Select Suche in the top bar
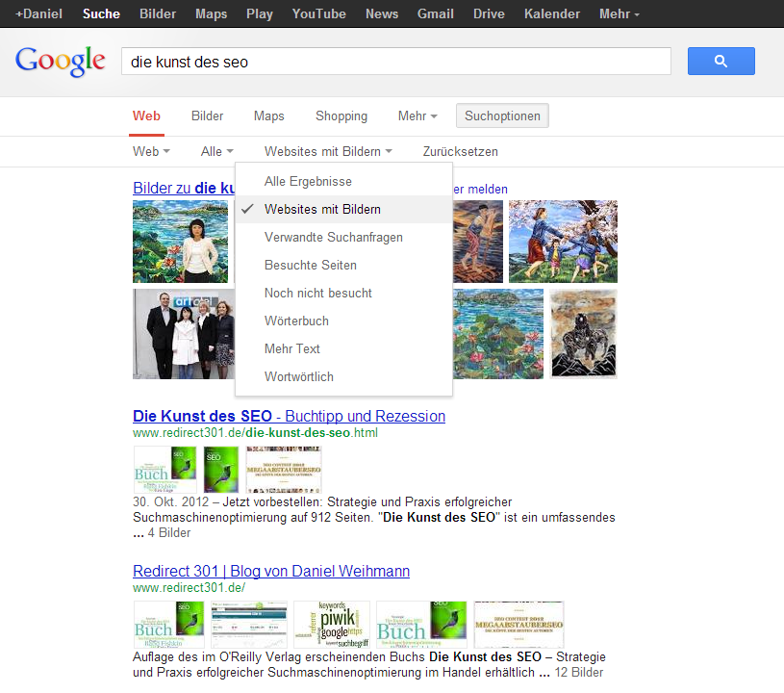Image resolution: width=784 pixels, height=693 pixels. click(x=102, y=13)
